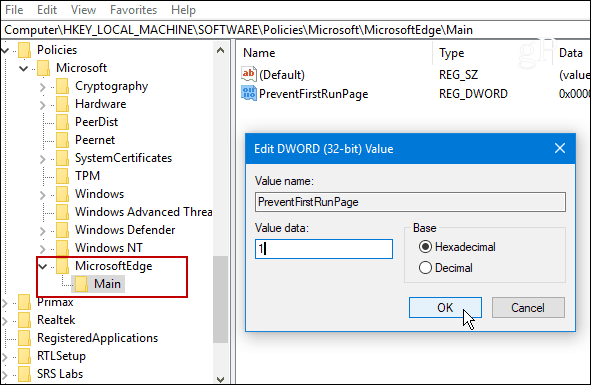Click the MicrosoftEdge folder icon
Viewport: 591px width, 385px height.
click(62, 266)
